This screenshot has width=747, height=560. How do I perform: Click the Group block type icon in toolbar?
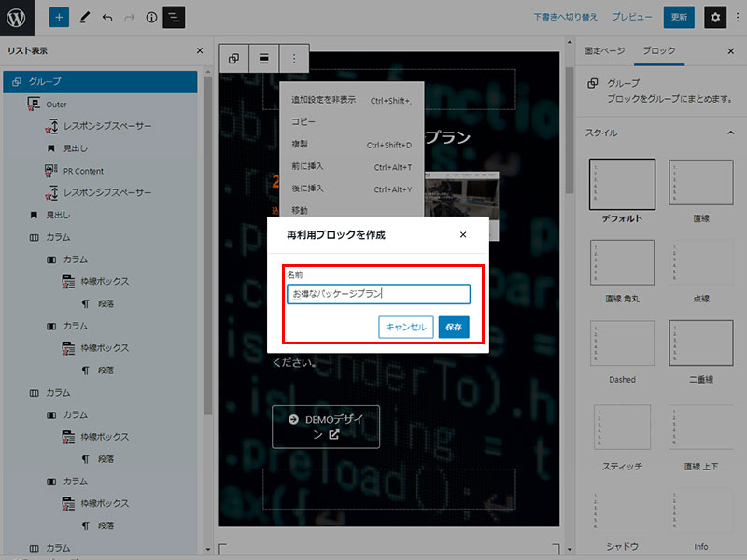[234, 59]
